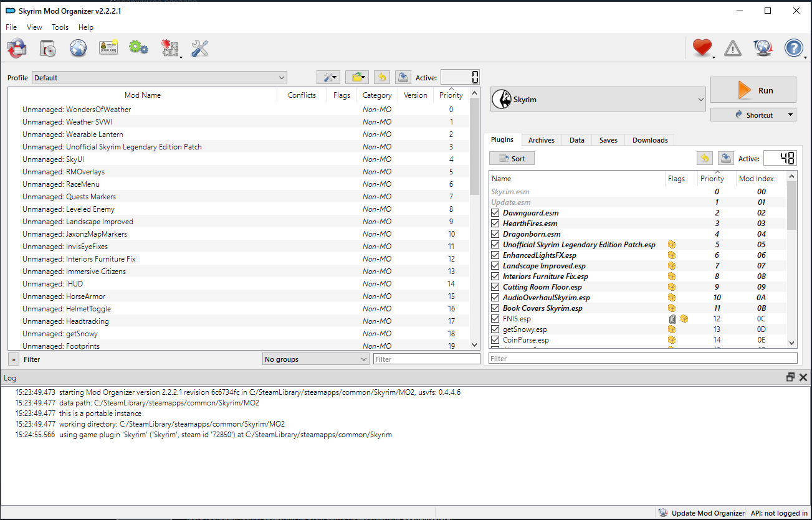Click the open folder icon above mod list
This screenshot has height=520, width=812.
point(357,77)
